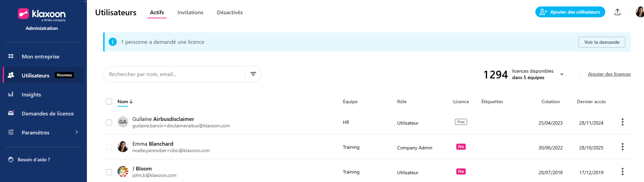The width and height of the screenshot is (644, 182).
Task: Click the info icon in the licence banner
Action: click(113, 42)
